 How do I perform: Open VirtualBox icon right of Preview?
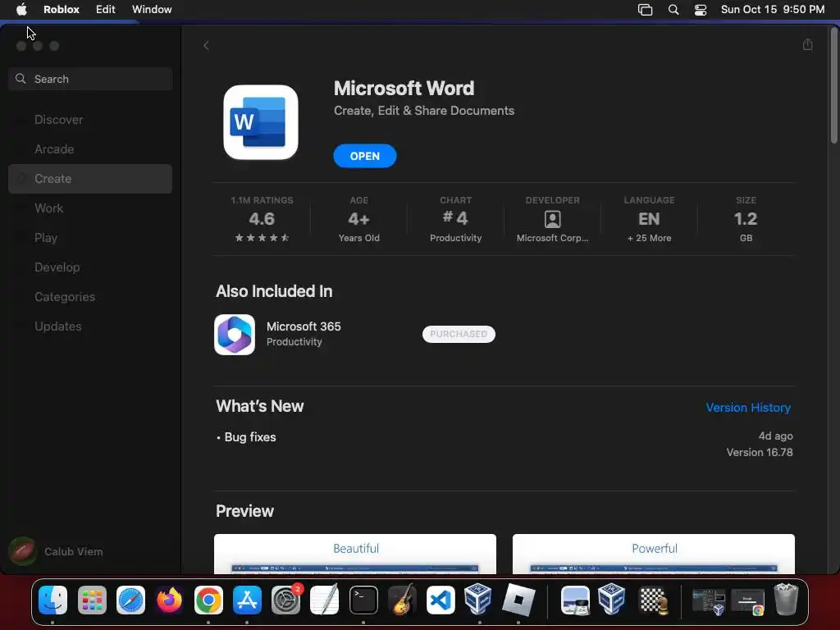click(x=612, y=599)
